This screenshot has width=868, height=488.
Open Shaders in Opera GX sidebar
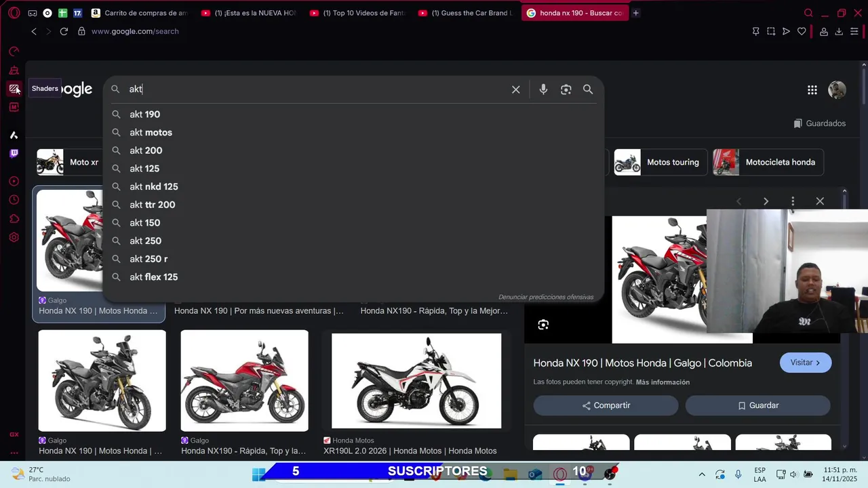point(14,89)
